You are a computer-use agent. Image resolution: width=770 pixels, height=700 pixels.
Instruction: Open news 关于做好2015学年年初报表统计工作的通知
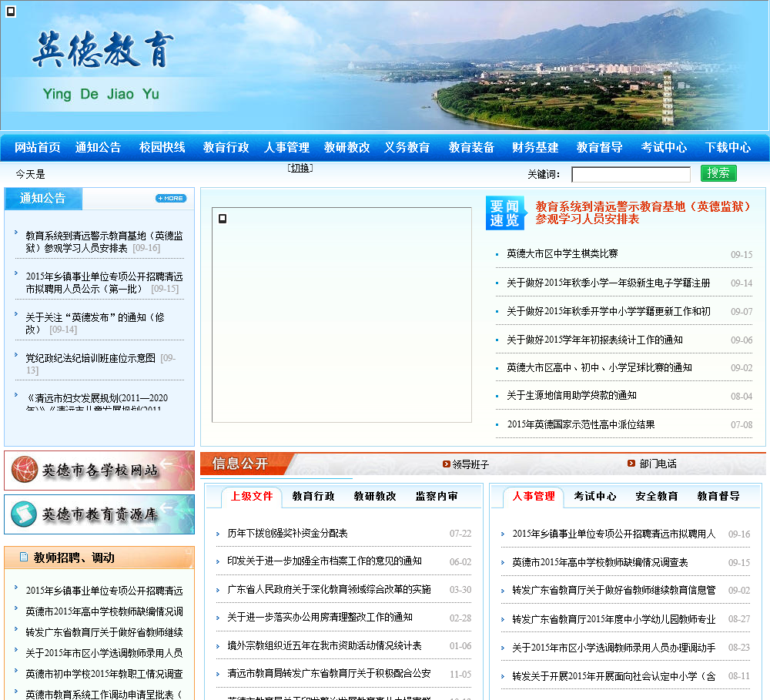click(594, 340)
